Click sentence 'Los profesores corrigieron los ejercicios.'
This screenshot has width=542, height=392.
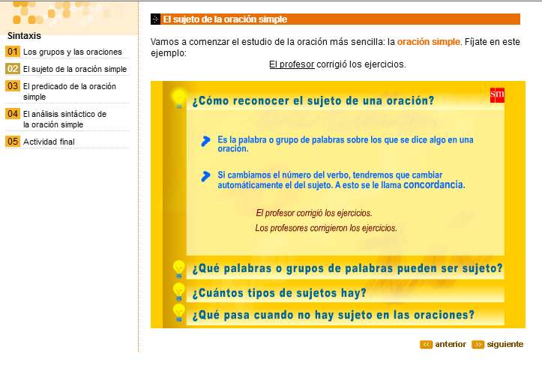[326, 228]
